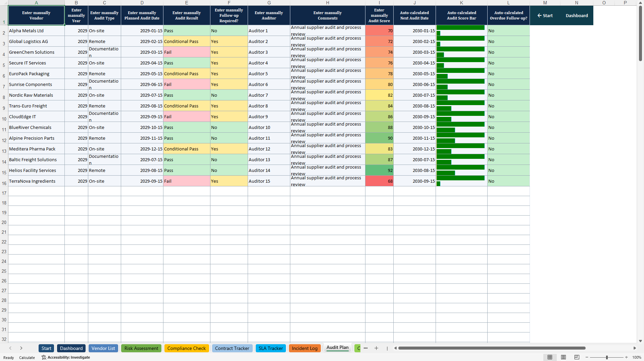The image size is (644, 361).
Task: Show hidden sheet tabs via the ellipsis
Action: click(x=365, y=348)
